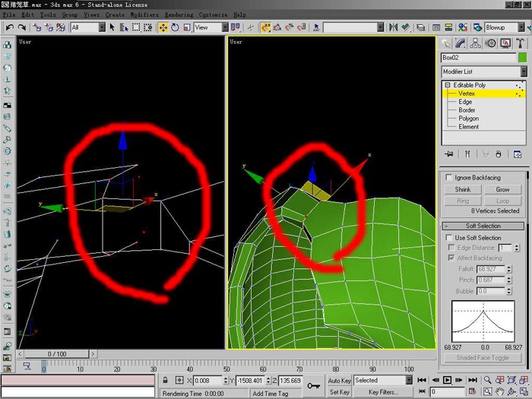Image resolution: width=532 pixels, height=399 pixels.
Task: Click the Shrink selection button
Action: [x=463, y=189]
